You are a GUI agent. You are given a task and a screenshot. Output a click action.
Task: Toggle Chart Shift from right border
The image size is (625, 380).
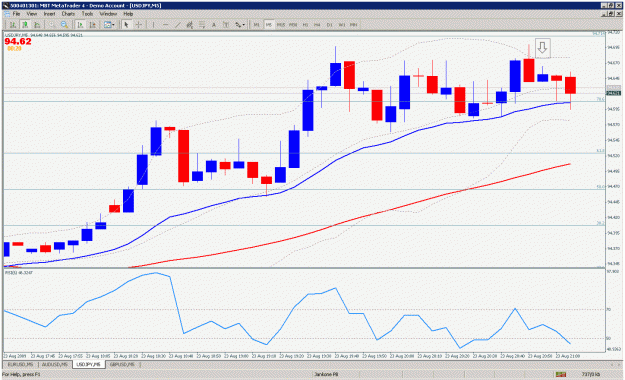click(x=92, y=25)
